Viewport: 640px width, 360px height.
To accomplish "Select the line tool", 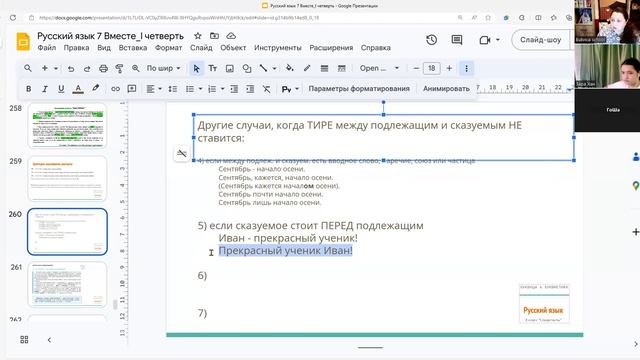I will (263, 68).
